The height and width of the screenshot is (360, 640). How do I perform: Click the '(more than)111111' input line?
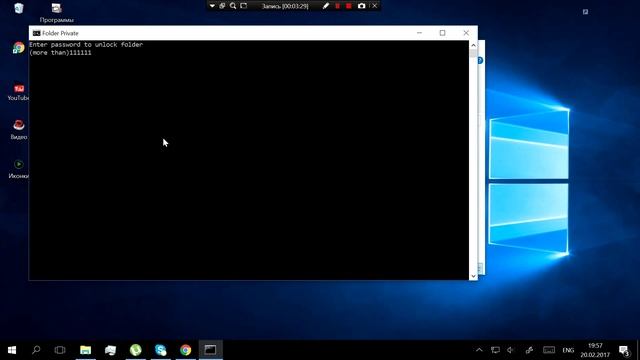click(60, 53)
